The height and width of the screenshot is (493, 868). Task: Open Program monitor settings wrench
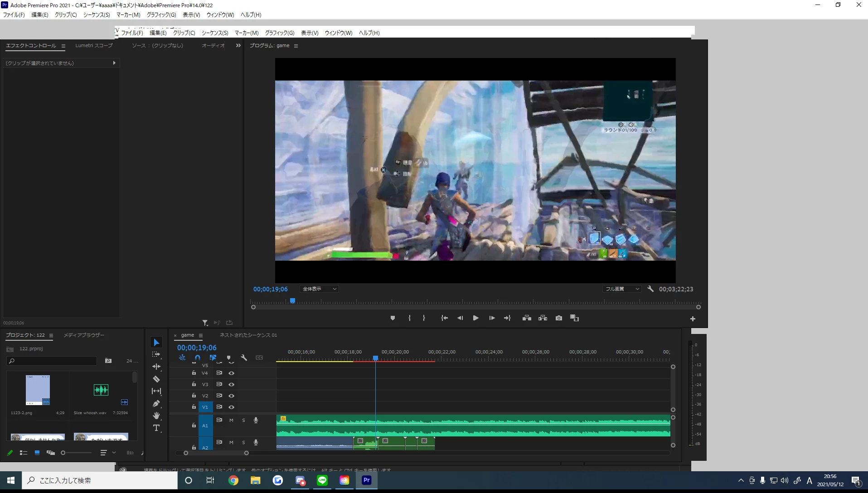[650, 289]
